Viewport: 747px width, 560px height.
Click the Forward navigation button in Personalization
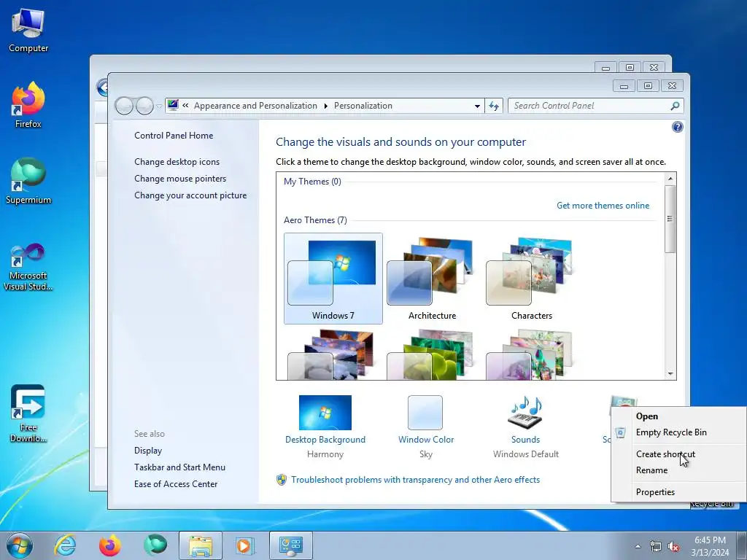coord(144,106)
